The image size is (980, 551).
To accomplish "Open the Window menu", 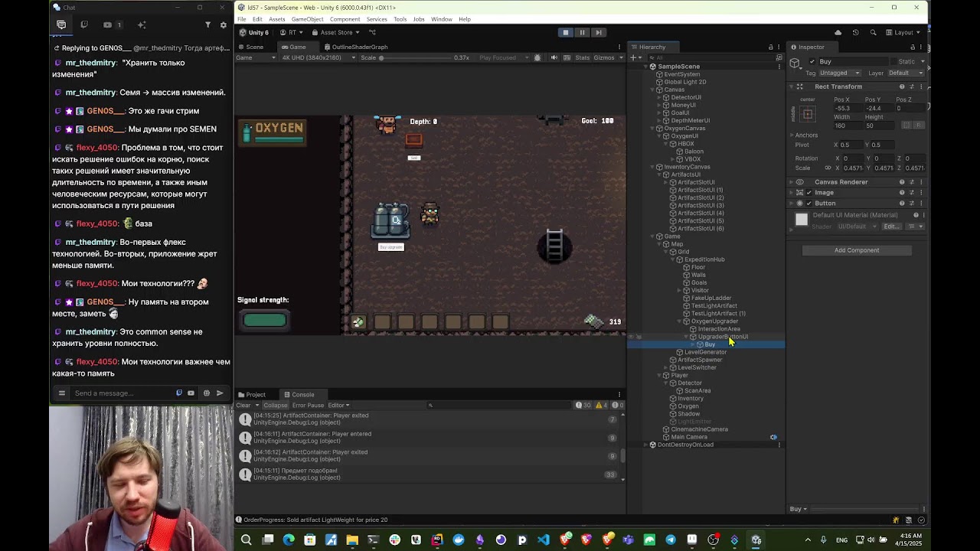I will pos(441,19).
